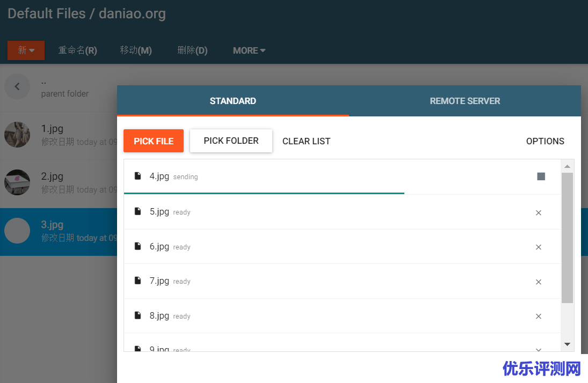This screenshot has width=588, height=383.
Task: Click the file icon beside 5.jpg
Action: pyautogui.click(x=138, y=211)
